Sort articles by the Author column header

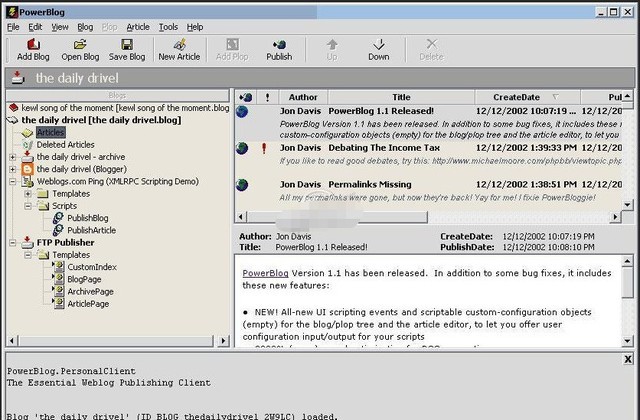click(302, 97)
